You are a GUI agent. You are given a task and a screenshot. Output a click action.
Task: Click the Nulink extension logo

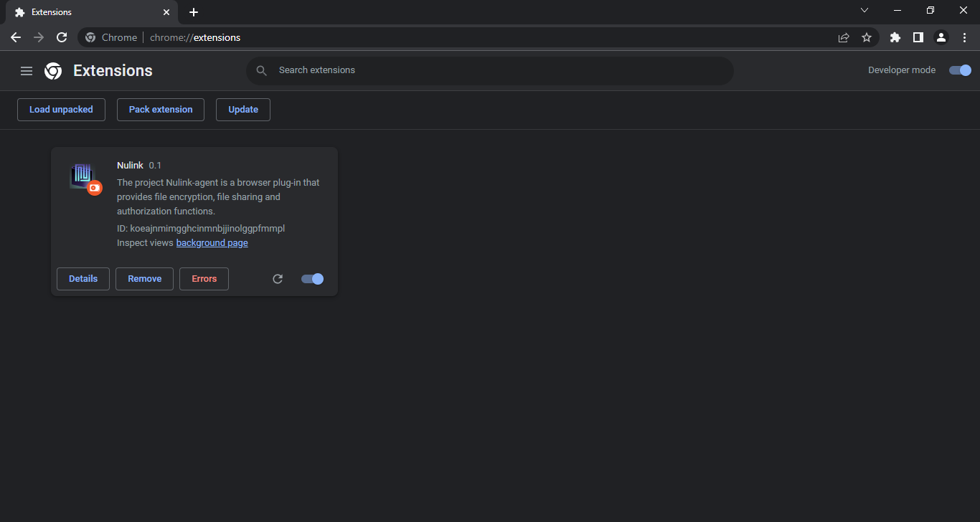click(83, 176)
